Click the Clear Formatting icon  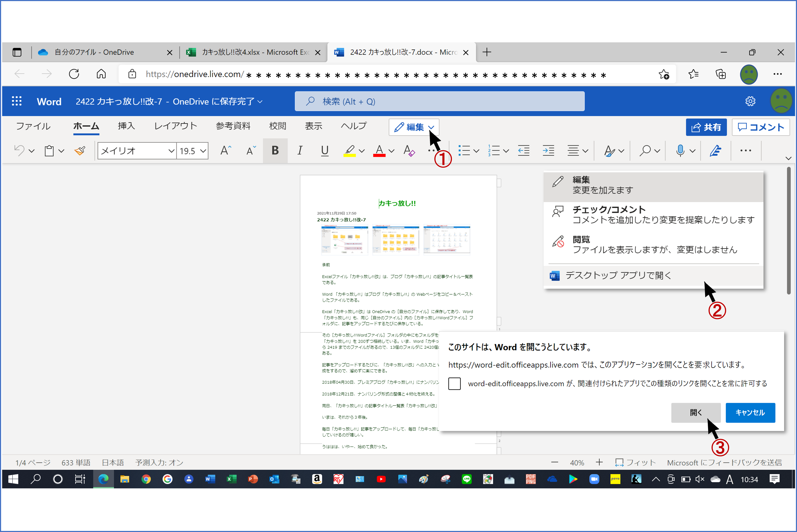point(409,151)
